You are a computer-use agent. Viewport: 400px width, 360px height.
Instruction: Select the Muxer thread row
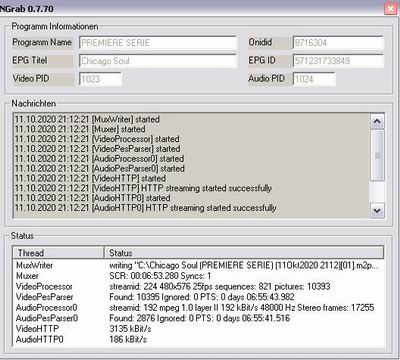(198, 276)
